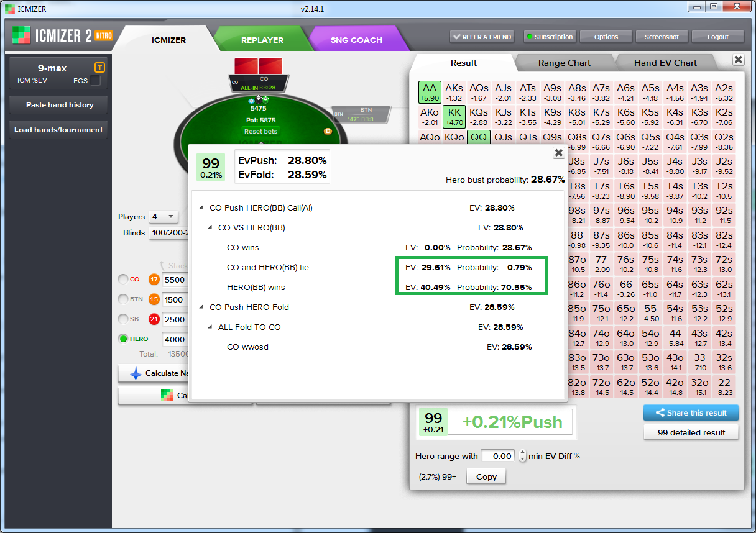Screen dimensions: 756x533
Task: Click the orange 1.7 badge beside CO
Action: [x=154, y=280]
